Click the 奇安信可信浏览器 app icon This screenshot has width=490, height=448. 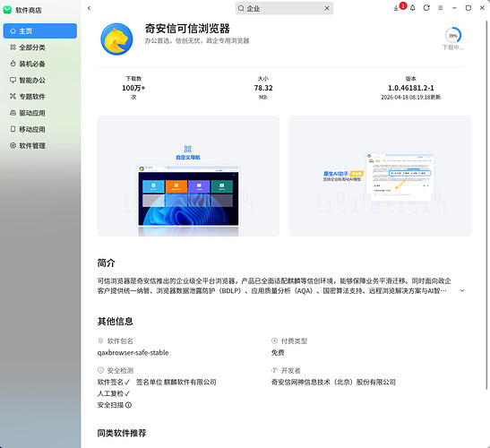116,39
